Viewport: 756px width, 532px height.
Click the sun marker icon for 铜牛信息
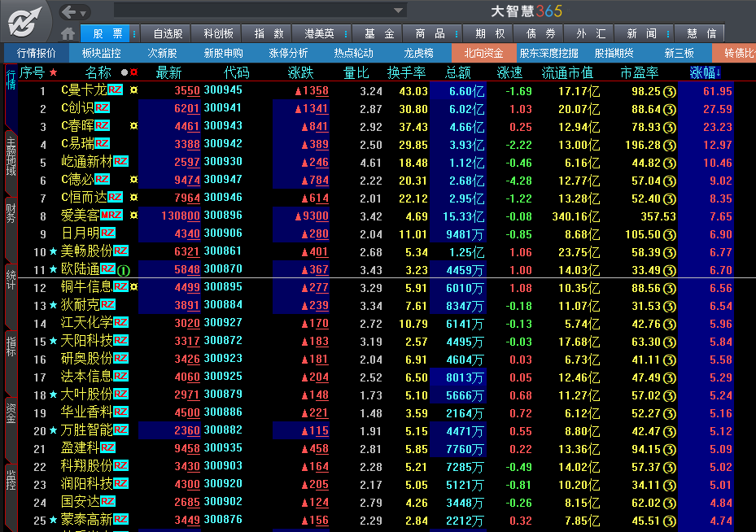point(133,286)
